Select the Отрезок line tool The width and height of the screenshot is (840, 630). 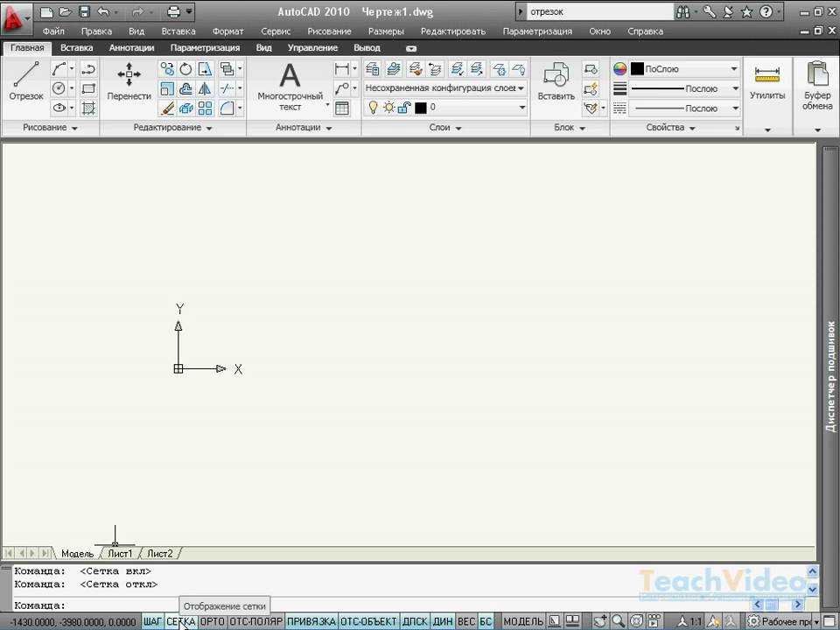tap(25, 80)
